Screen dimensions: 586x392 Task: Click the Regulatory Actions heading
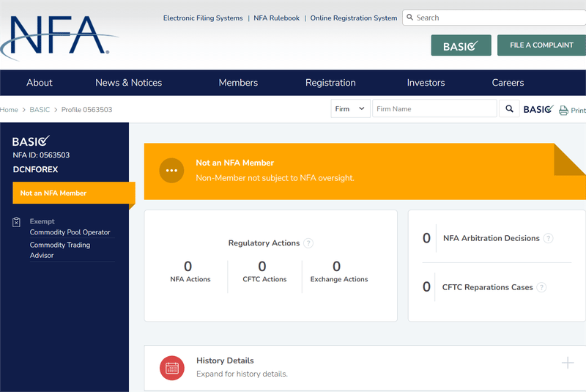[264, 243]
